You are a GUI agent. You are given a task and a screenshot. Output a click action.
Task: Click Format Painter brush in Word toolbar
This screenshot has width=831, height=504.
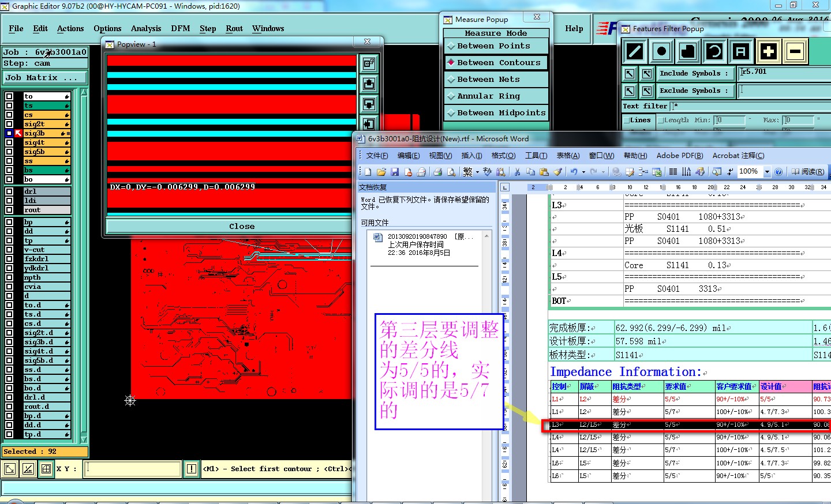pyautogui.click(x=557, y=172)
